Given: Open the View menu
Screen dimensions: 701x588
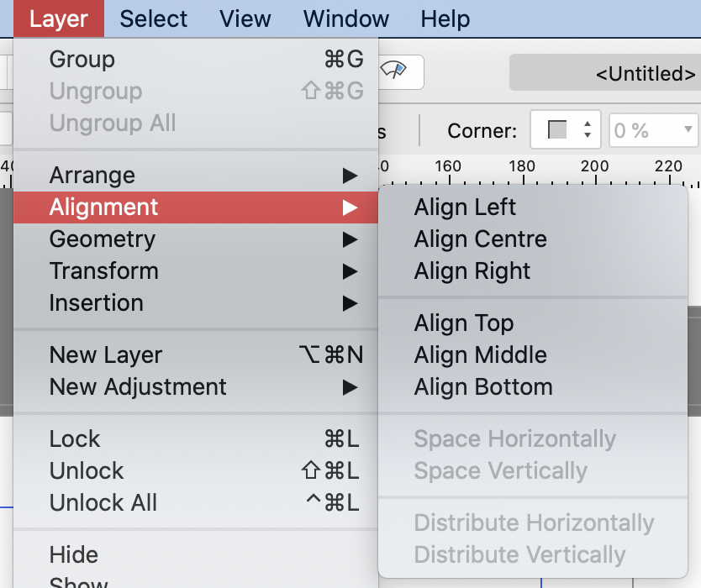Looking at the screenshot, I should pyautogui.click(x=245, y=18).
